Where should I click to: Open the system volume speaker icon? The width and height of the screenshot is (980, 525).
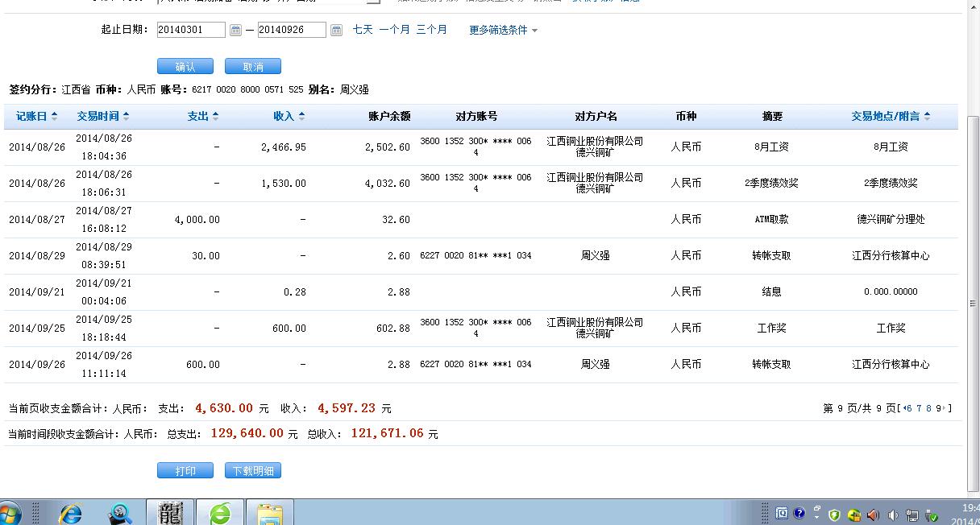tap(893, 515)
